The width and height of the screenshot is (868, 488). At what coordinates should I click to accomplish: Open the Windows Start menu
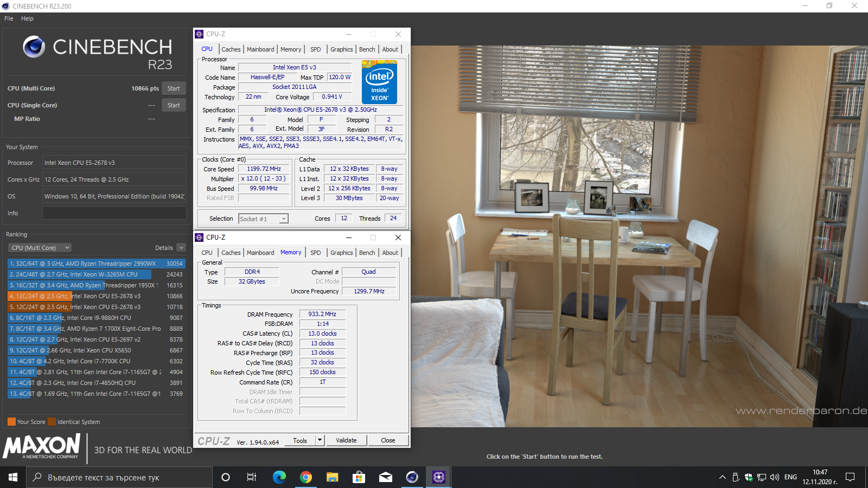[13, 477]
